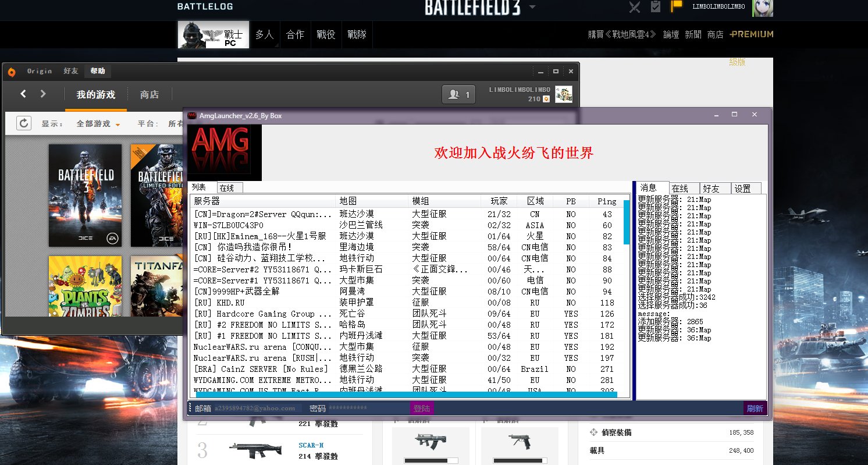The image size is (868, 465).
Task: Open the Origin menu item
Action: (40, 71)
